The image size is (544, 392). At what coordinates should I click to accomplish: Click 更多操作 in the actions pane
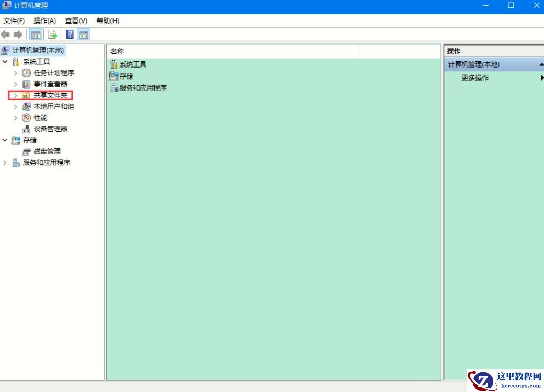coord(474,77)
